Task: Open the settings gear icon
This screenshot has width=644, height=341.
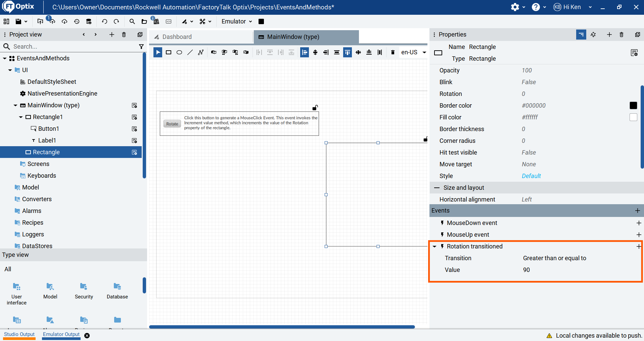Action: (x=515, y=7)
